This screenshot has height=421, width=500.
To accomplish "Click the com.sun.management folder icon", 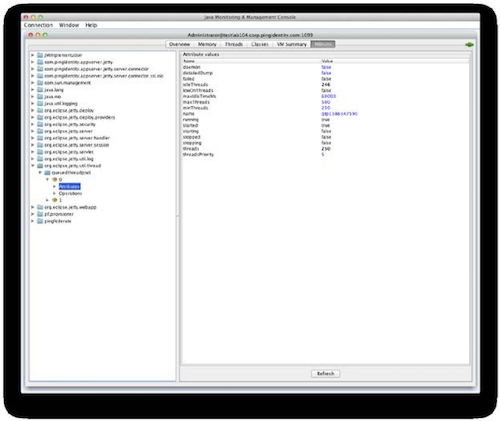I will [x=40, y=83].
